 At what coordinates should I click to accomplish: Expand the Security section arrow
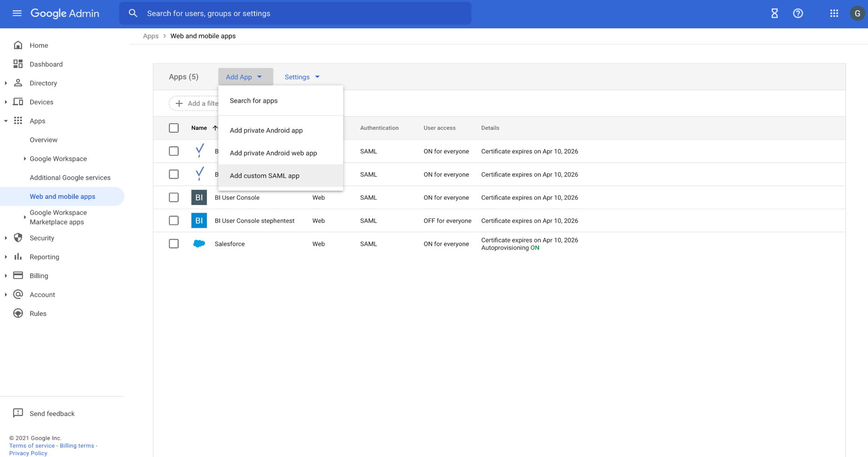(6, 238)
